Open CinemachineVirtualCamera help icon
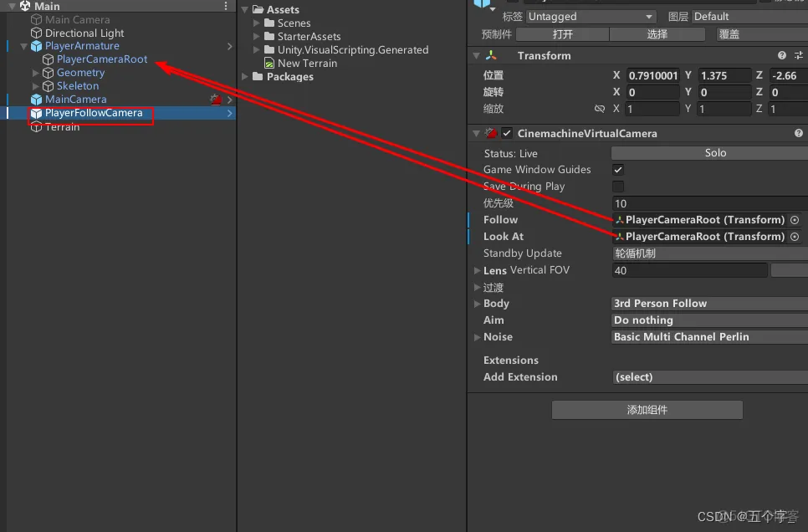This screenshot has height=532, width=808. (x=799, y=133)
